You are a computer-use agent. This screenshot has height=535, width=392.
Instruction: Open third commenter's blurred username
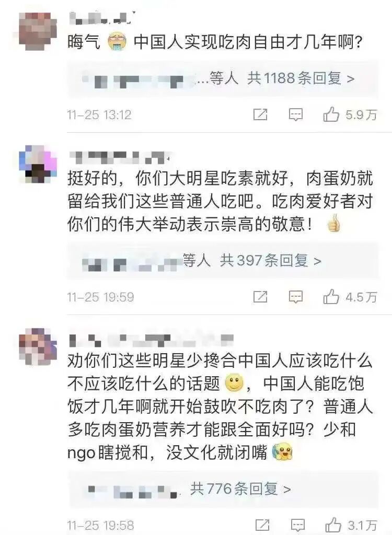click(151, 340)
